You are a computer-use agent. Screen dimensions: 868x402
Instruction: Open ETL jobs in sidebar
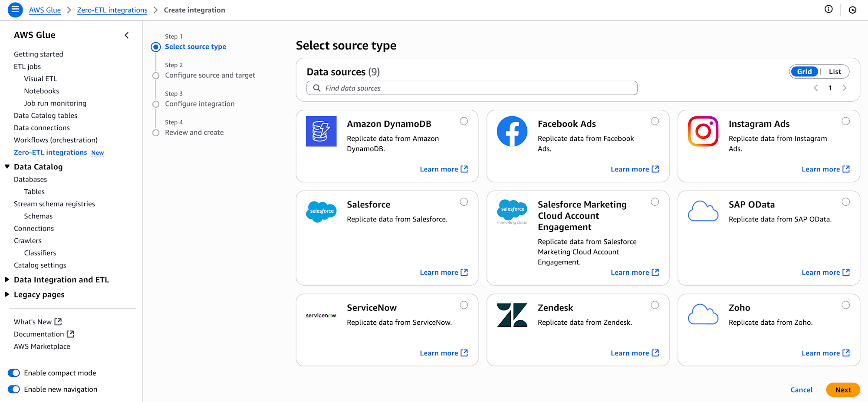tap(27, 66)
